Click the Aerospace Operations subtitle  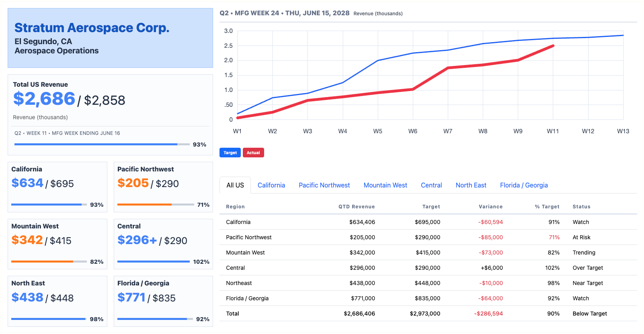click(57, 51)
